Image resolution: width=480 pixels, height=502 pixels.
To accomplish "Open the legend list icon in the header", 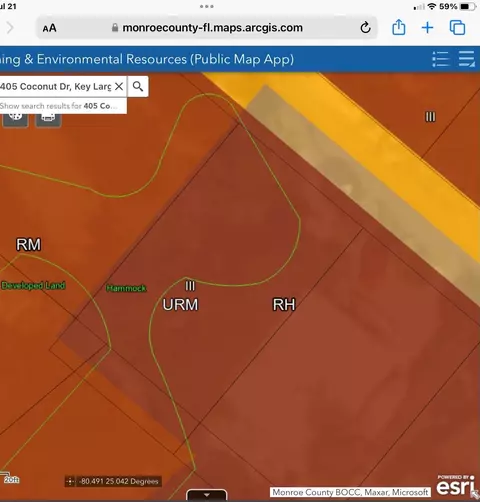I will [x=440, y=59].
